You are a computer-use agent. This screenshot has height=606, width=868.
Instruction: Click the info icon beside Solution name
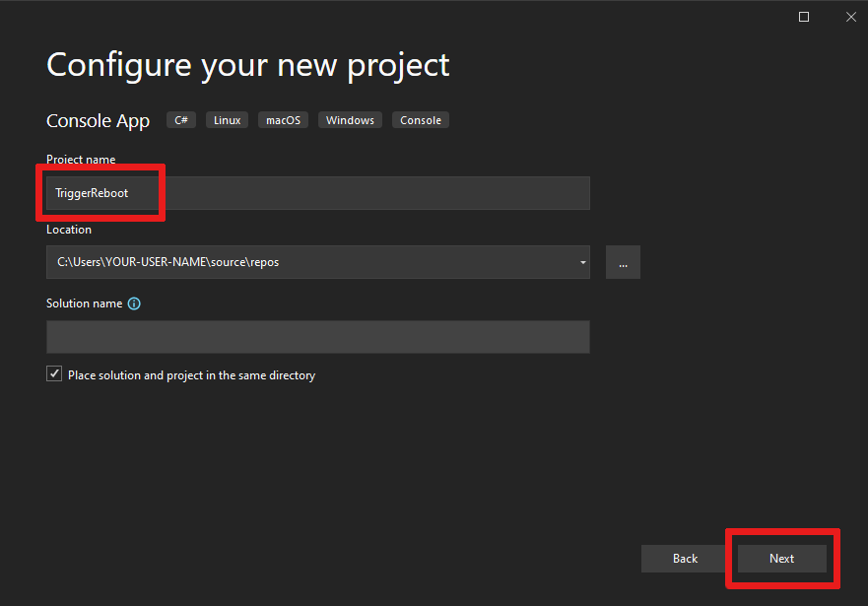tap(134, 303)
